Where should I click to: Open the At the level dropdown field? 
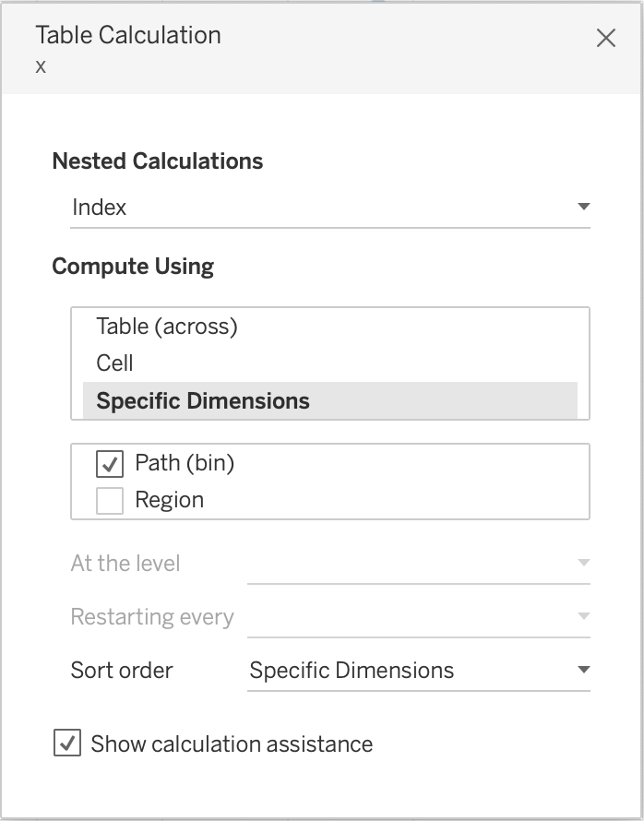(x=417, y=564)
